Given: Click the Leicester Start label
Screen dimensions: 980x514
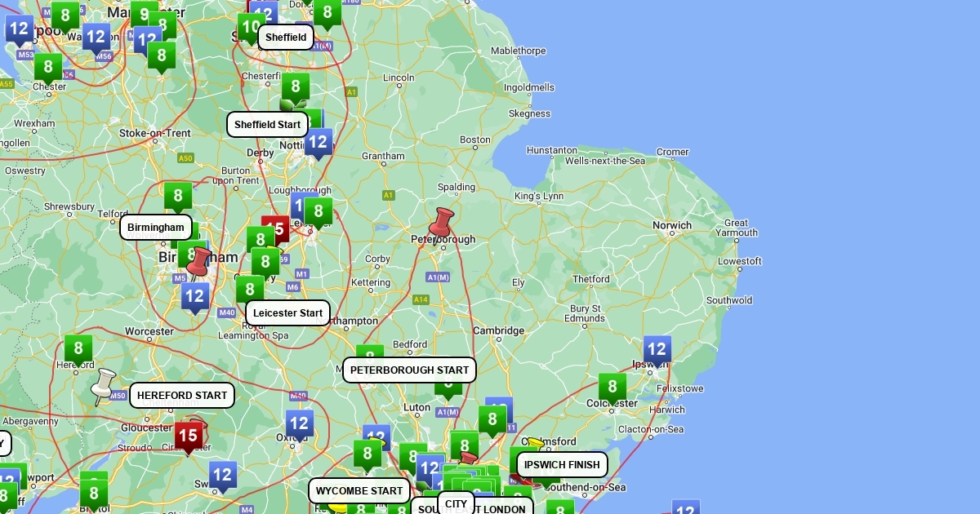Looking at the screenshot, I should pos(287,313).
